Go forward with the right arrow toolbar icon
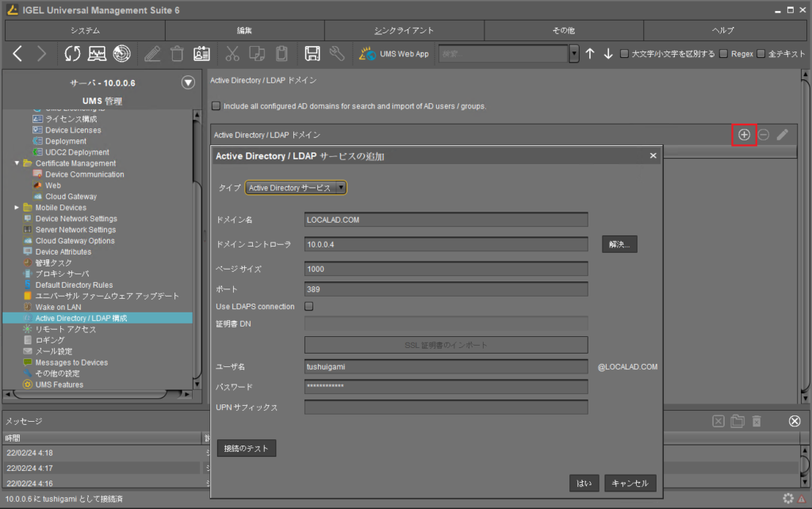The width and height of the screenshot is (812, 509). click(x=42, y=53)
